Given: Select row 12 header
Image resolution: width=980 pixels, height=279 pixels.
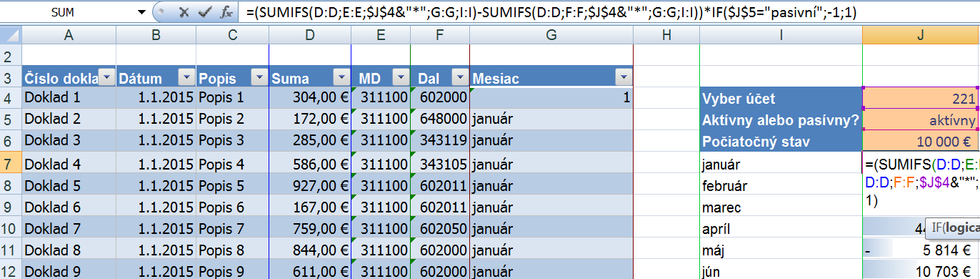Looking at the screenshot, I should click(x=11, y=271).
